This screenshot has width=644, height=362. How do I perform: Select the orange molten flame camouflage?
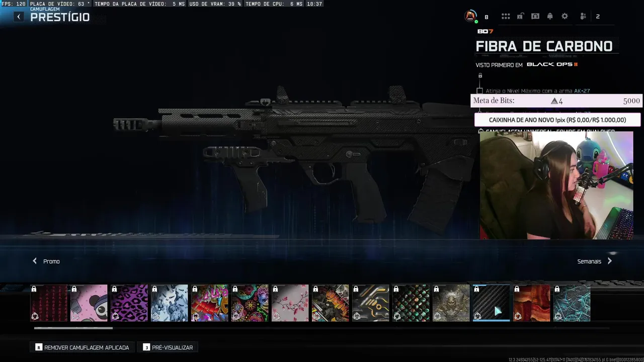tap(532, 303)
